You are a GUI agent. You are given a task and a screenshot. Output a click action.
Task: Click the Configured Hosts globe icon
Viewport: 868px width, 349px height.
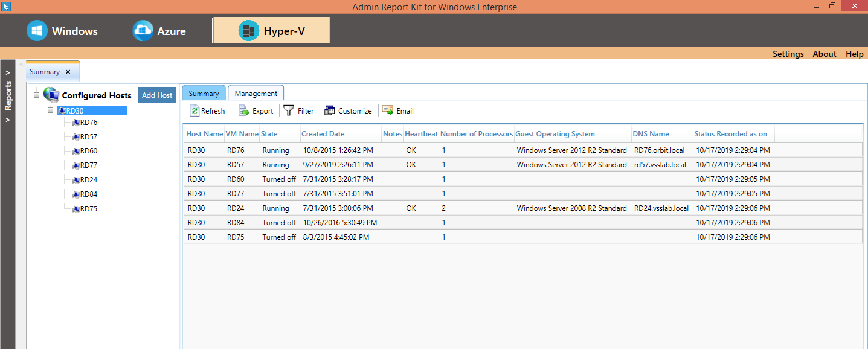(x=51, y=95)
